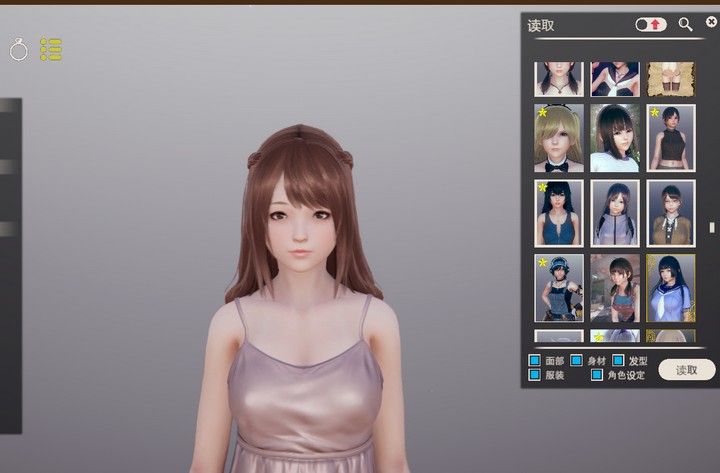The width and height of the screenshot is (720, 473).
Task: Toggle the 服装 checkbox
Action: [x=534, y=375]
